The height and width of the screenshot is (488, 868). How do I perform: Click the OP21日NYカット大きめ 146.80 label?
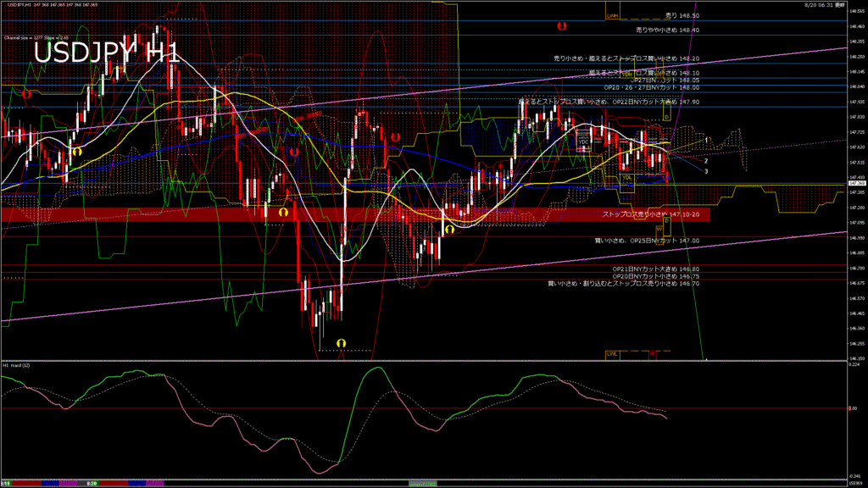656,269
